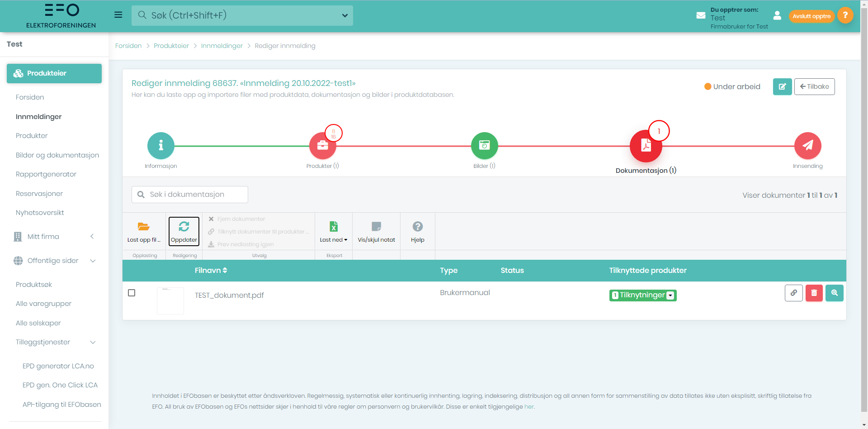Click the Oppdater refresh icon
868x429 pixels.
(184, 227)
